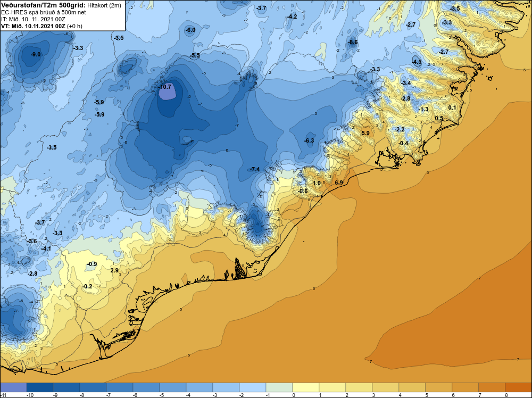Click the -9.0 temperature reading
Screen dimensions: 532x398
[x=36, y=54]
